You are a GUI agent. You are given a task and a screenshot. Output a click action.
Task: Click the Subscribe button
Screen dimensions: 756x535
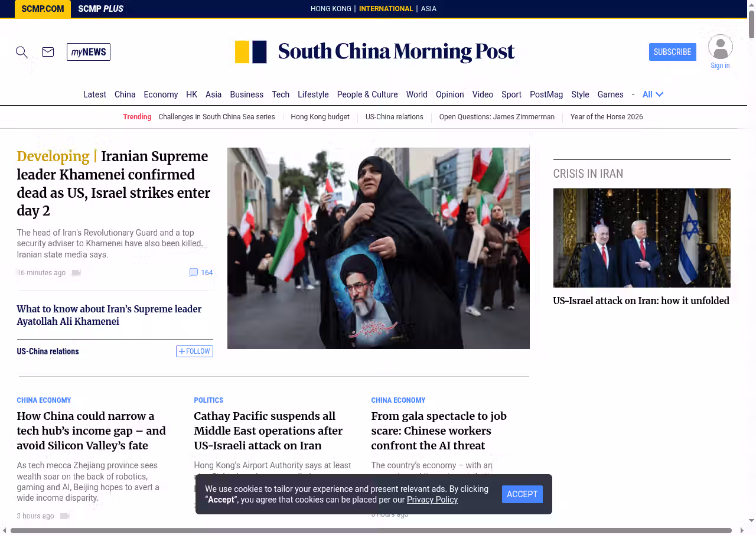pos(672,52)
